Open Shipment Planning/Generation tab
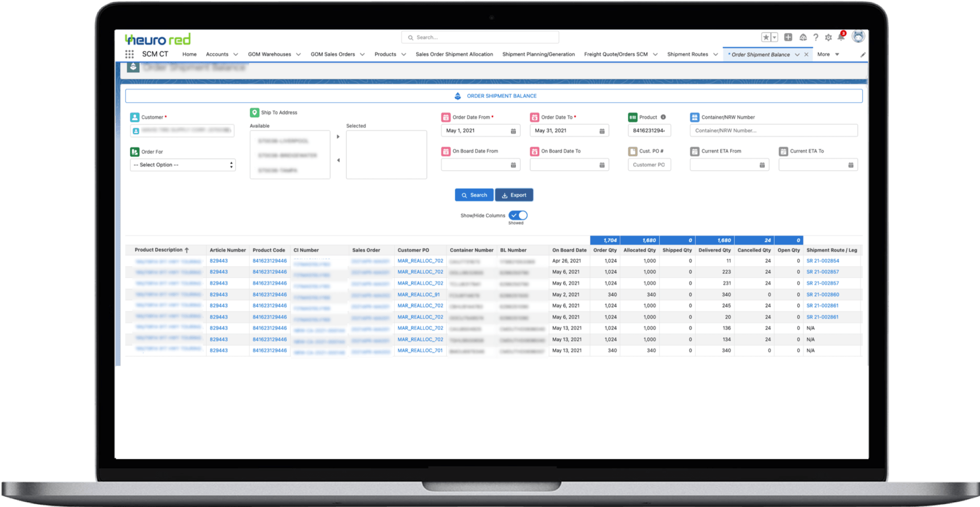Screen dimensions: 980x507 coord(538,54)
